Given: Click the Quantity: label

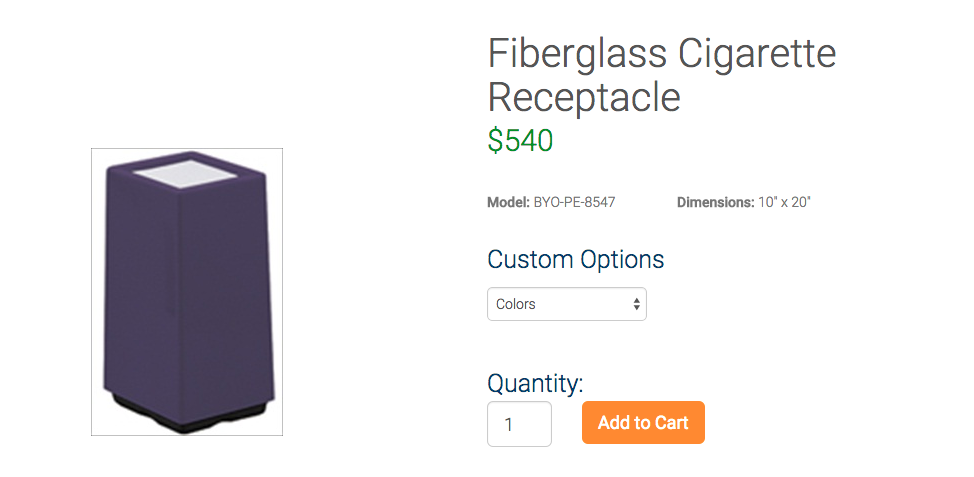Looking at the screenshot, I should 535,384.
